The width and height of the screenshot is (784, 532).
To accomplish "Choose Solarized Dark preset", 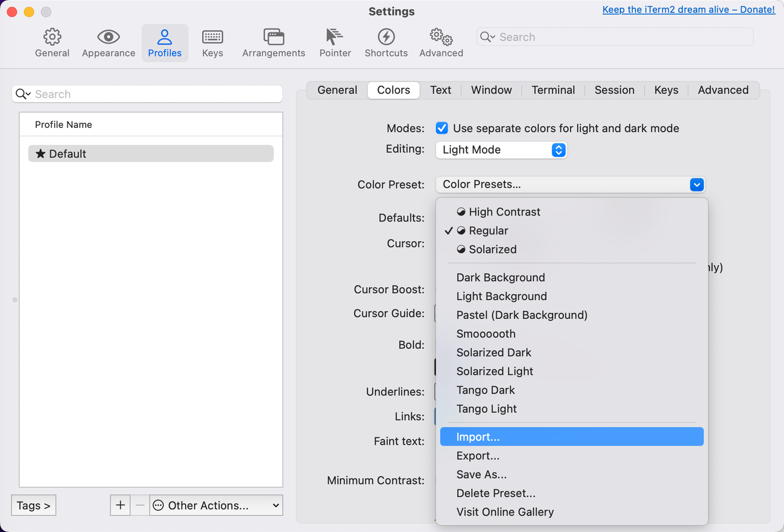I will point(494,353).
